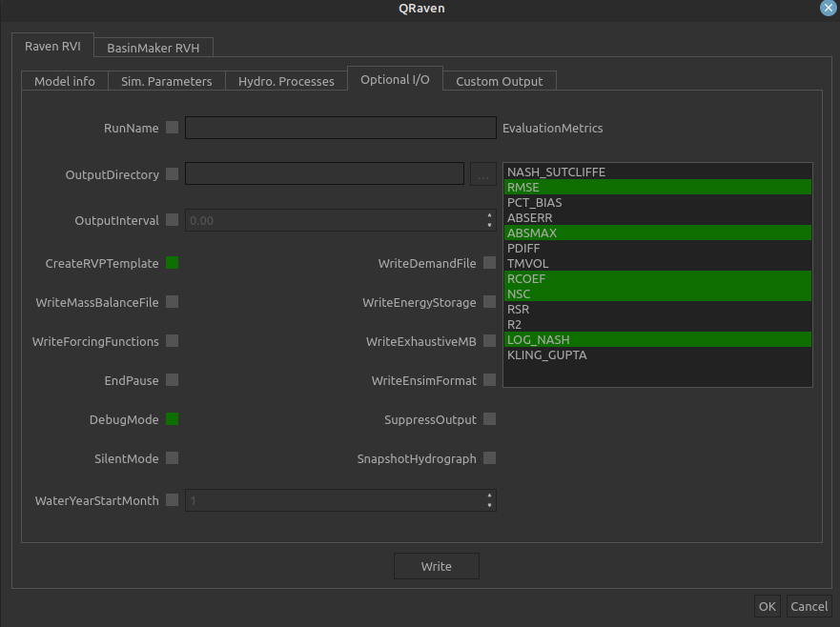840x627 pixels.
Task: Tick the SuppressOutput checkbox
Action: pos(490,419)
